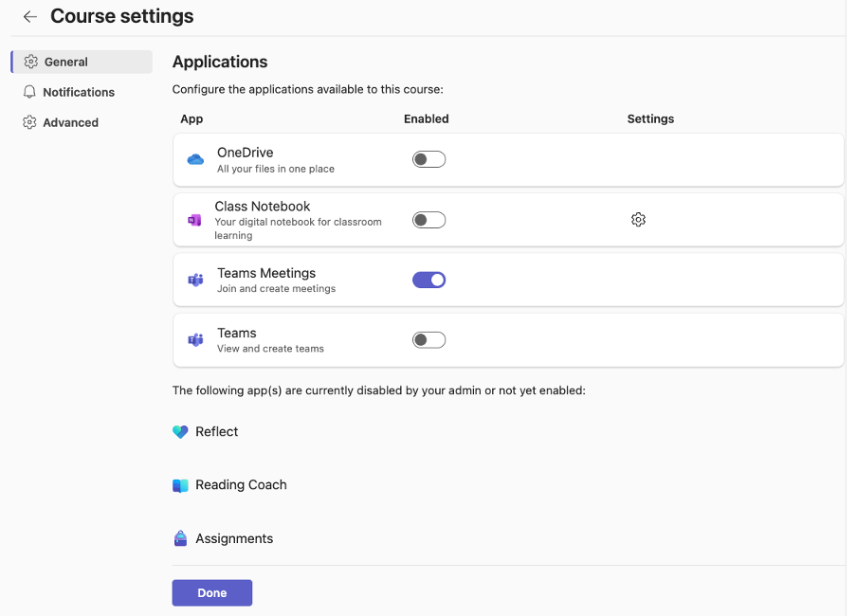Open Class Notebook settings gear
857x616 pixels.
tap(638, 219)
